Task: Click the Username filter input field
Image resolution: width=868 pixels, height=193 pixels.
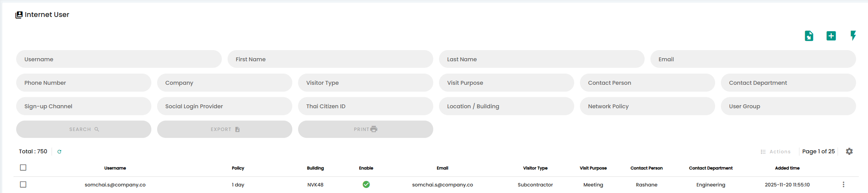Action: tap(119, 59)
